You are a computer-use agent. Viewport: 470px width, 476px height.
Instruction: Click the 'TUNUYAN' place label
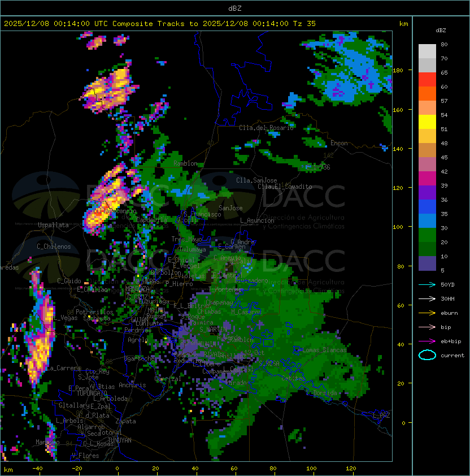pos(120,440)
